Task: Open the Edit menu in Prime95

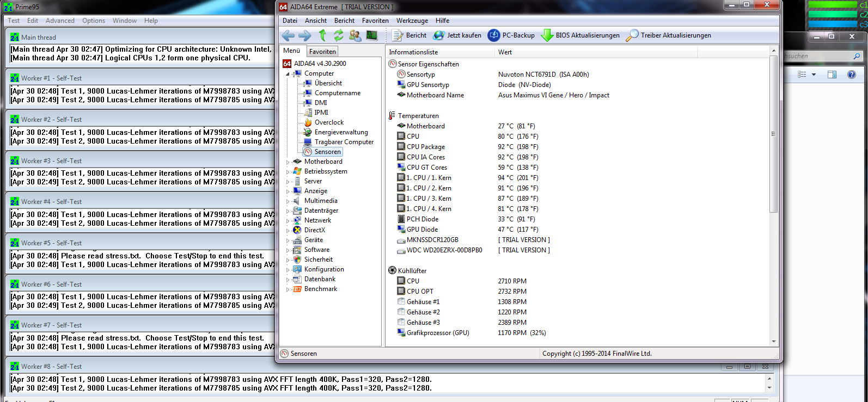Action: [x=33, y=21]
